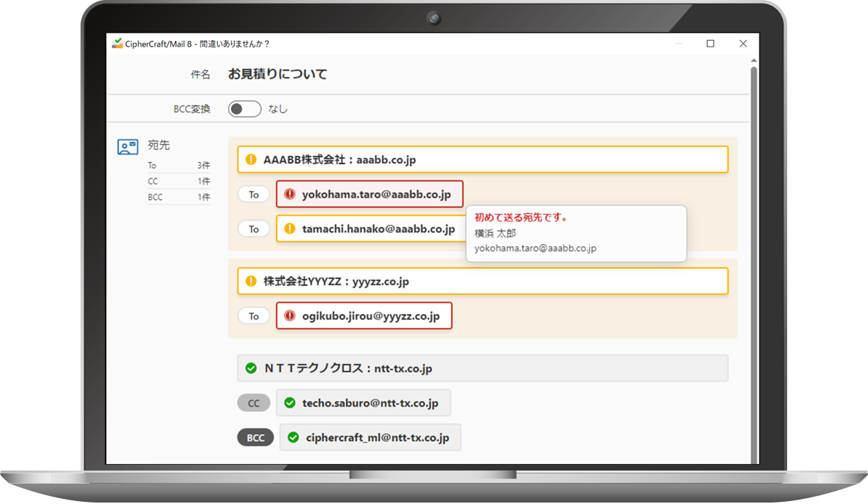
Task: Click red alert icon for ogikubo.jirou address
Action: [x=290, y=315]
